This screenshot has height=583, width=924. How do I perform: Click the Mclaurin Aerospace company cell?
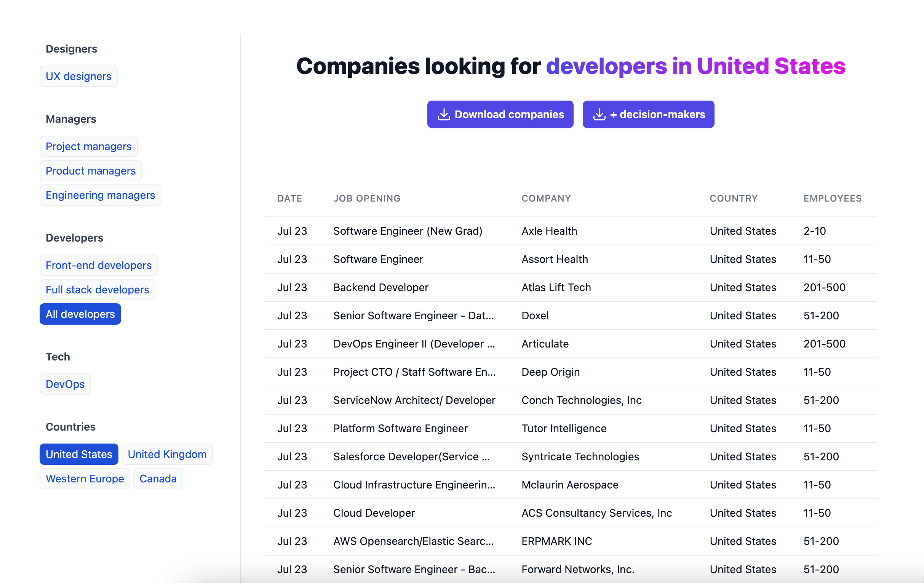[570, 485]
